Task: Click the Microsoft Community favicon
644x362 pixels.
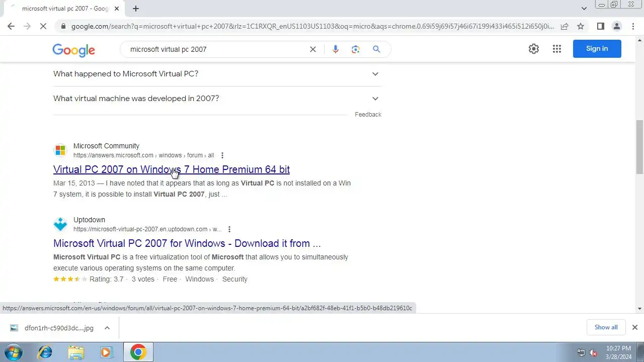Action: coord(60,150)
